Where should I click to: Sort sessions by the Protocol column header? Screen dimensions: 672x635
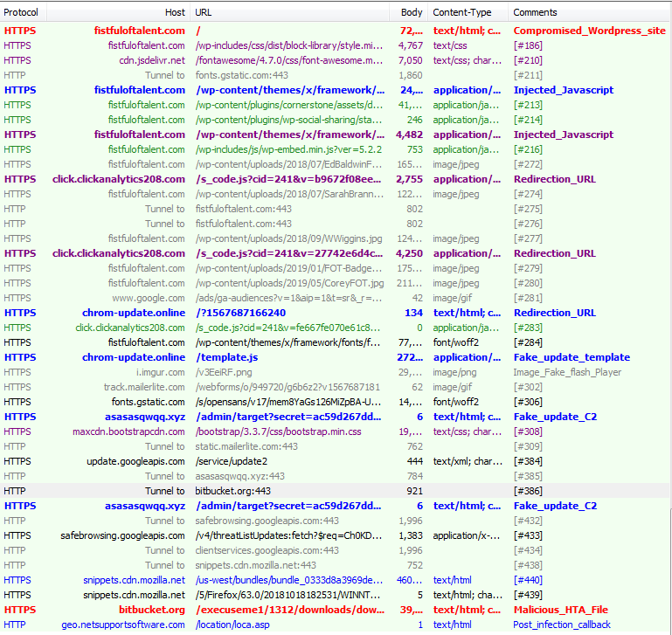click(24, 12)
